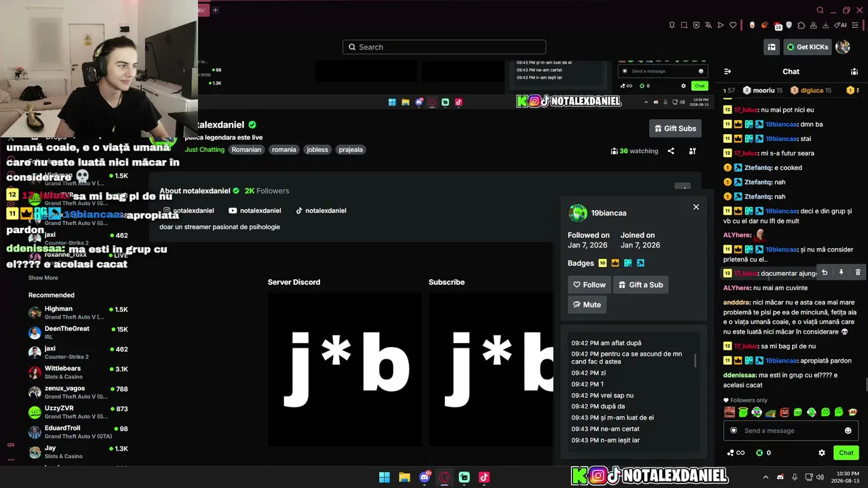Show hidden system tray icons
Screen dimensions: 868x488
(x=766, y=477)
